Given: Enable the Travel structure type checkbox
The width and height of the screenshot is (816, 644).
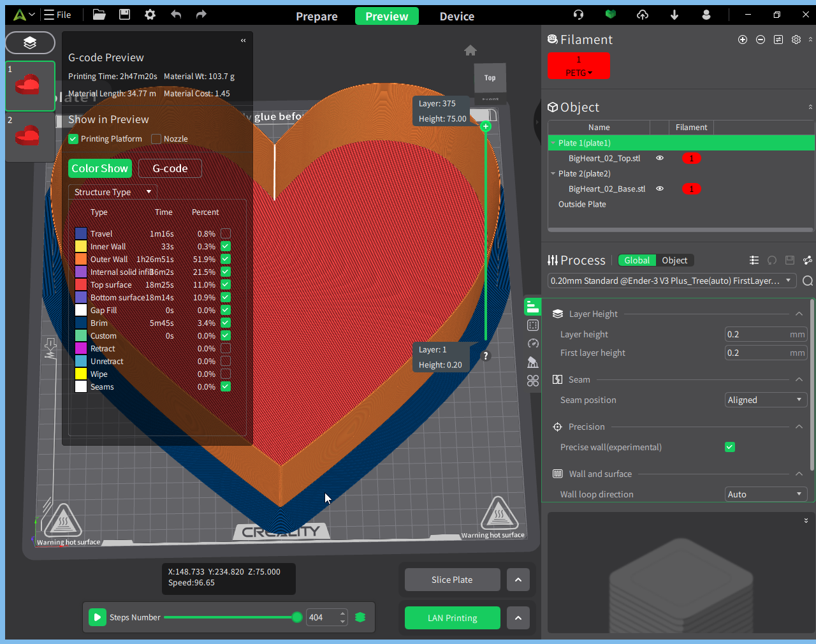Looking at the screenshot, I should click(226, 233).
